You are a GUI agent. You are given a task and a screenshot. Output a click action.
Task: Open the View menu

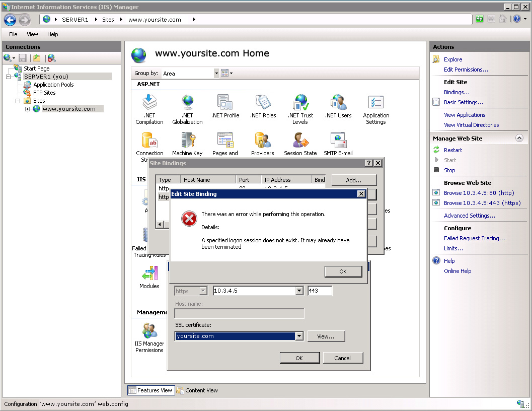[x=32, y=34]
